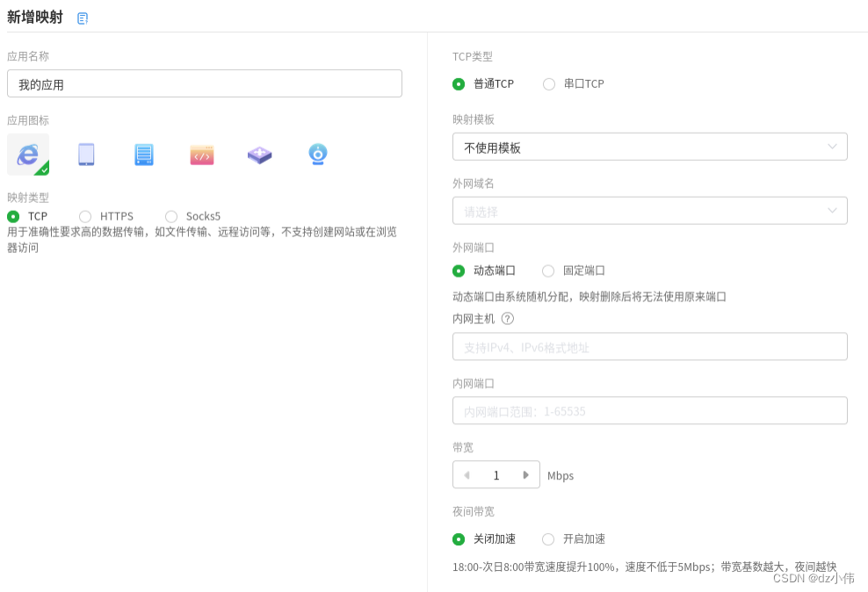Select the Internet Explorer application icon
This screenshot has width=868, height=592.
tap(28, 155)
